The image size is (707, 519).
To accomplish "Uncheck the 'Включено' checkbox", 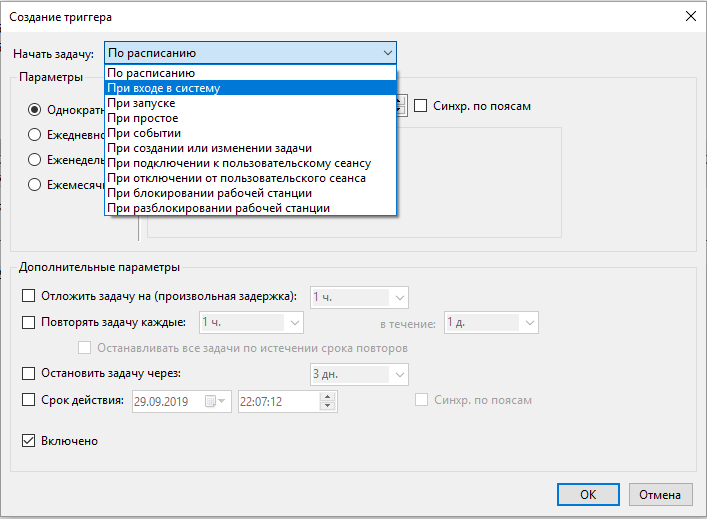I will 28,440.
